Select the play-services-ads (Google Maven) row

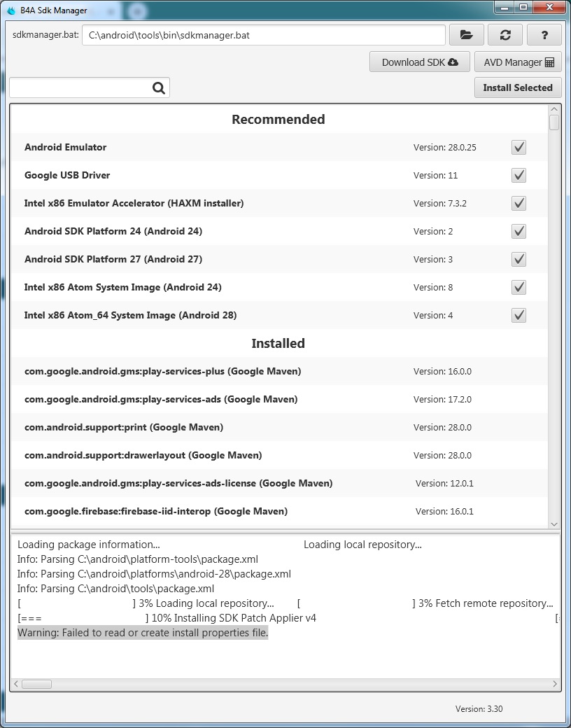pyautogui.click(x=161, y=399)
